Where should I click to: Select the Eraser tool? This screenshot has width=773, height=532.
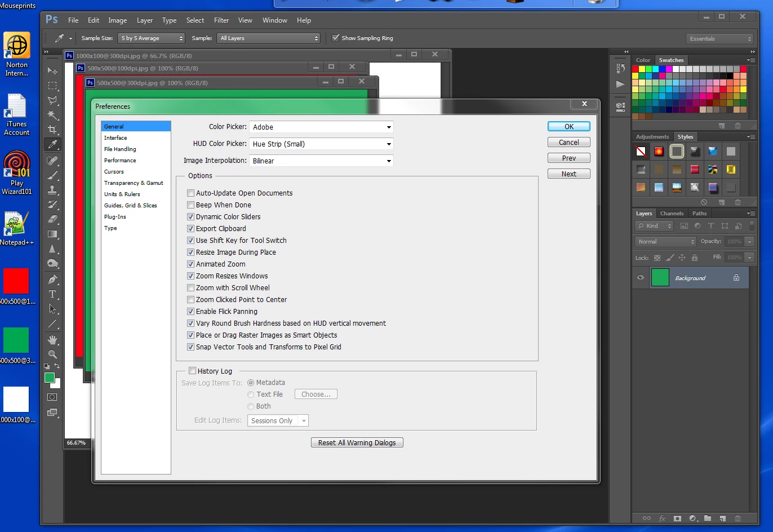52,219
